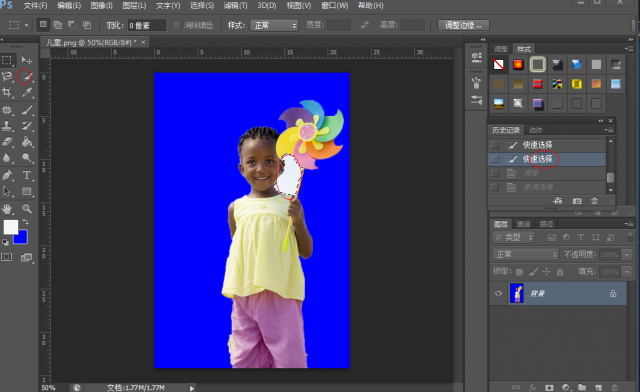This screenshot has height=392, width=640.
Task: Add layer mask at Layers panel bottom
Action: pos(549,387)
